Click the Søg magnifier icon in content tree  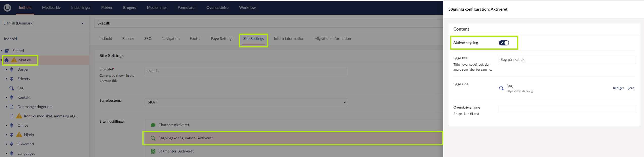(x=11, y=88)
